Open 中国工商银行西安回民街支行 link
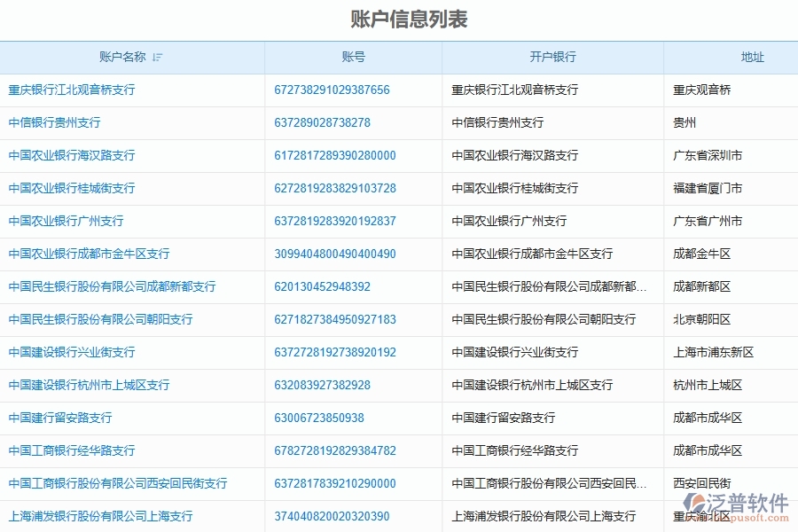 (x=117, y=483)
